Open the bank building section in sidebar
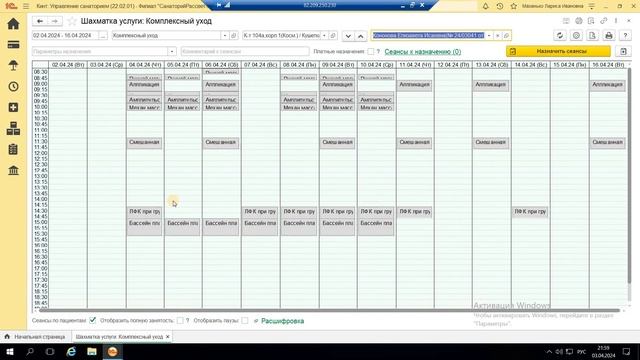 click(x=13, y=171)
